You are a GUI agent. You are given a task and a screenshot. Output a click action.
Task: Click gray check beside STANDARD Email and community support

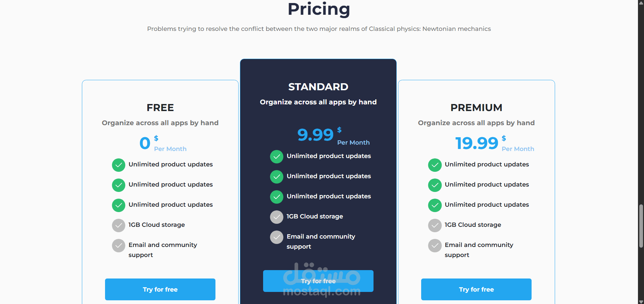[277, 237]
